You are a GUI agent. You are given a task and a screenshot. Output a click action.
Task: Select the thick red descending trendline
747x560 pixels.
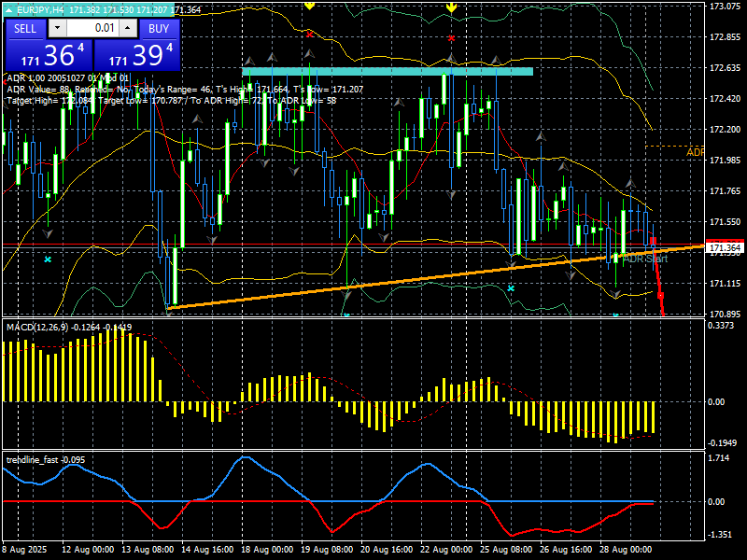pyautogui.click(x=658, y=276)
